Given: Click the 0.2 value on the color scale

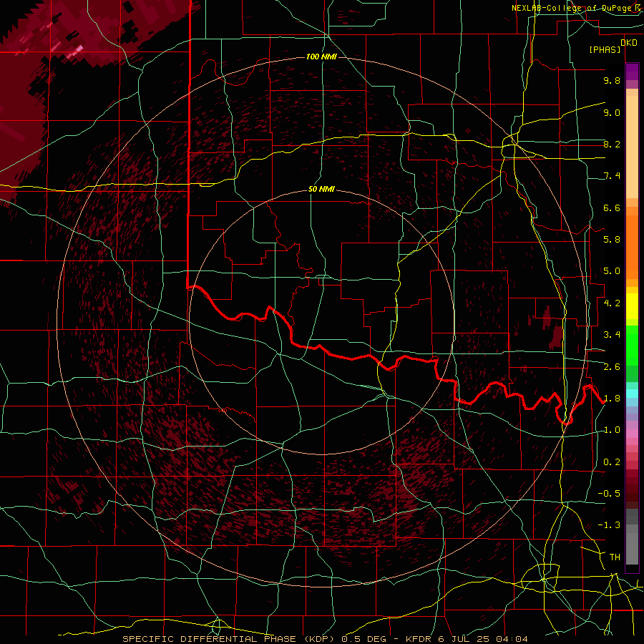Looking at the screenshot, I should [612, 462].
